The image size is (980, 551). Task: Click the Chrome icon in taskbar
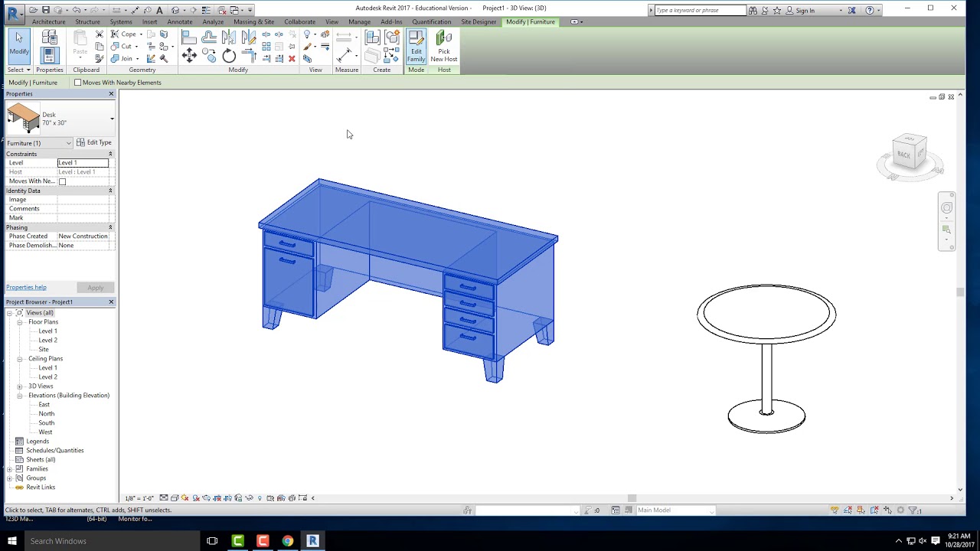click(287, 541)
